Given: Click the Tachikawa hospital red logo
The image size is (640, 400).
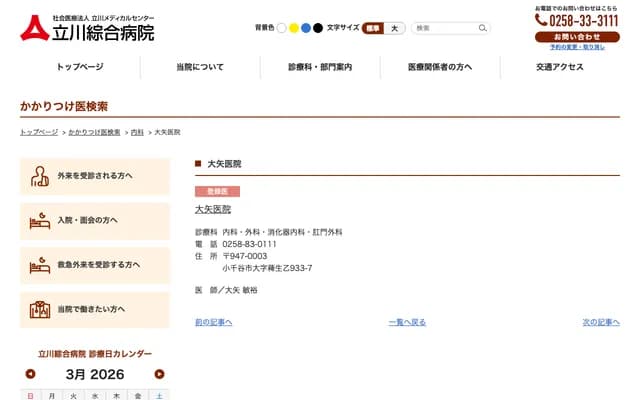Looking at the screenshot, I should pyautogui.click(x=35, y=28).
